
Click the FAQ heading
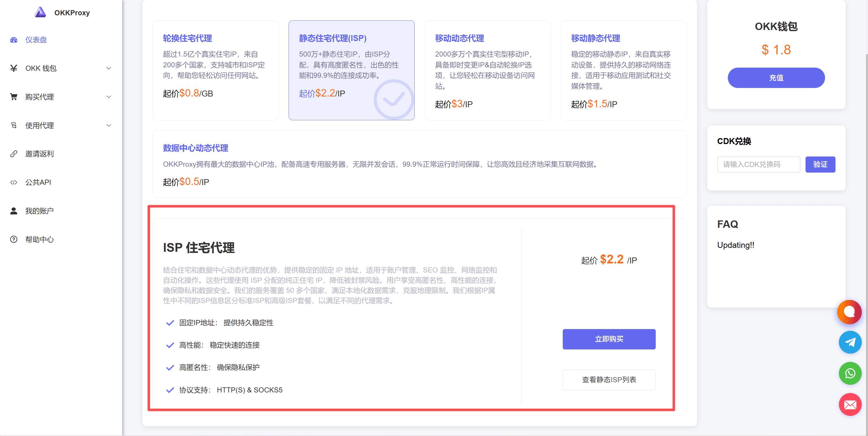(728, 224)
